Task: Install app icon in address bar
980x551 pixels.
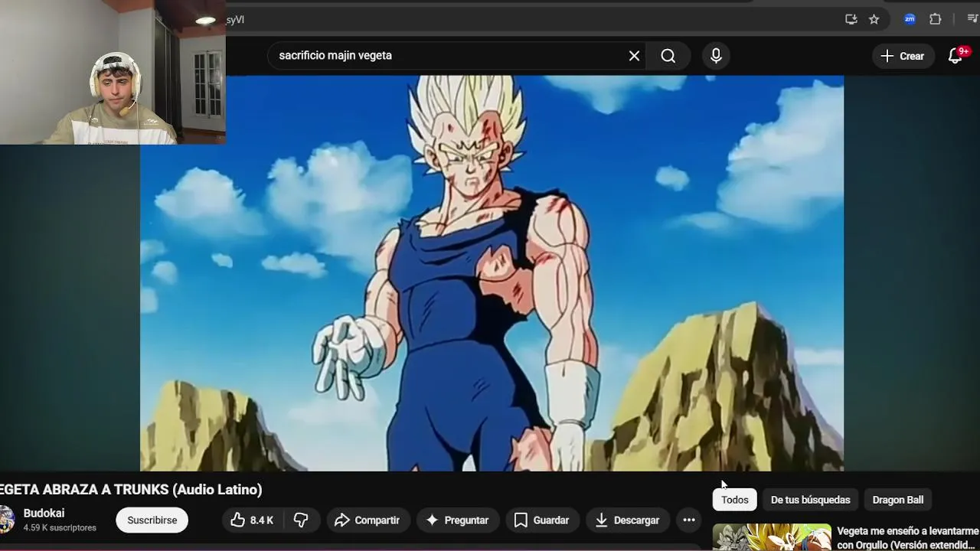Action: click(851, 19)
